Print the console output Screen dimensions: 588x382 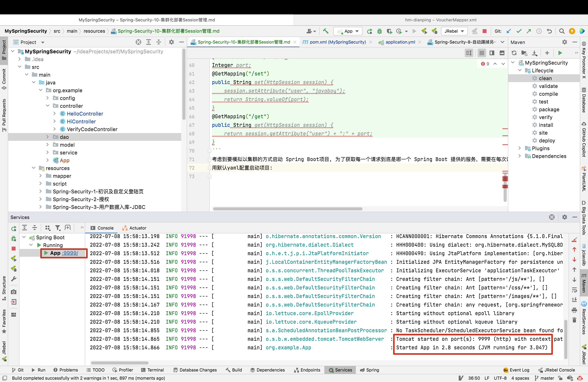574,310
